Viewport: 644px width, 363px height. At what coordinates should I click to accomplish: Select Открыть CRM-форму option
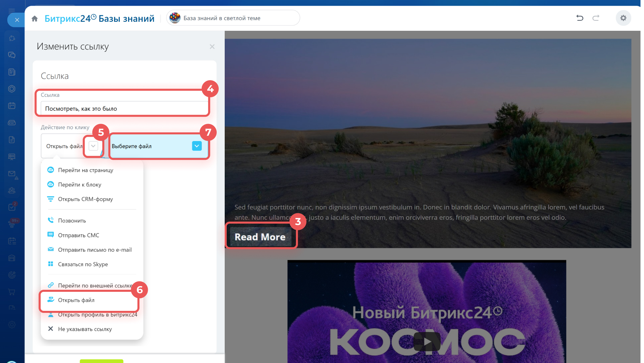click(x=85, y=199)
